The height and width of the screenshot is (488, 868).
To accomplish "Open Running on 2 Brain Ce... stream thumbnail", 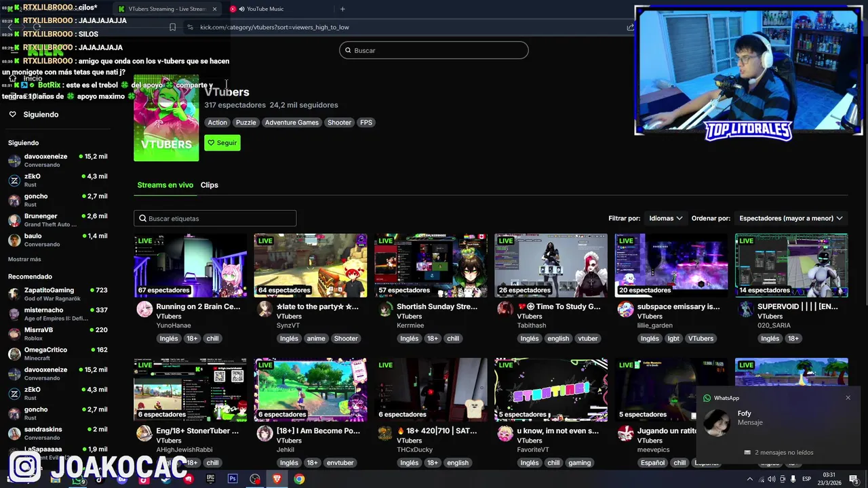I will [191, 266].
